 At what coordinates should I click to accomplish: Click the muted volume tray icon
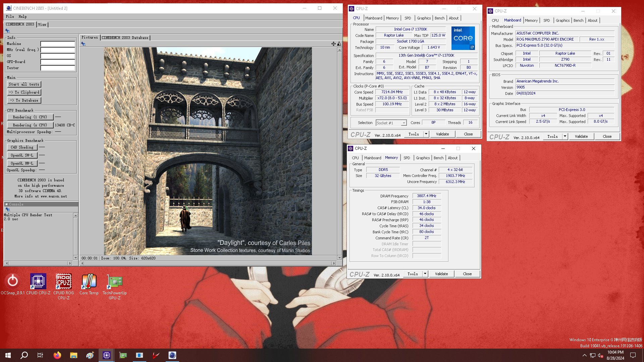click(600, 355)
